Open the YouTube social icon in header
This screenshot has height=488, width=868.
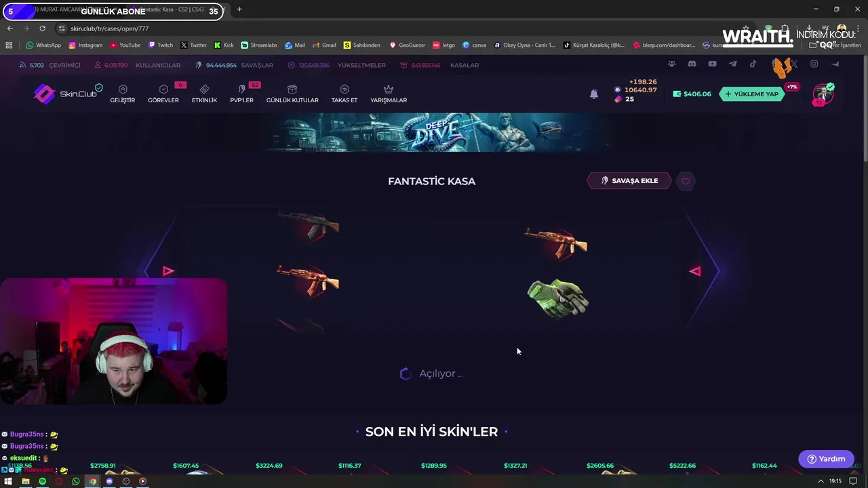(712, 64)
